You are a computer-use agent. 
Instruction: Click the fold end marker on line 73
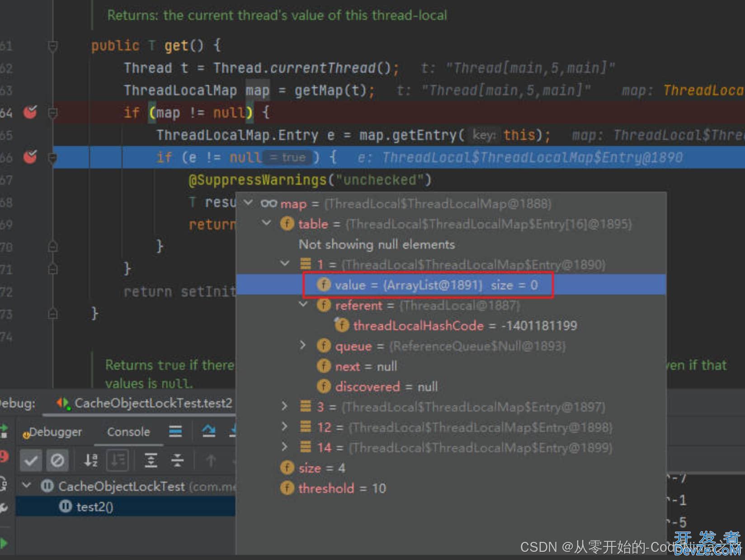click(53, 314)
